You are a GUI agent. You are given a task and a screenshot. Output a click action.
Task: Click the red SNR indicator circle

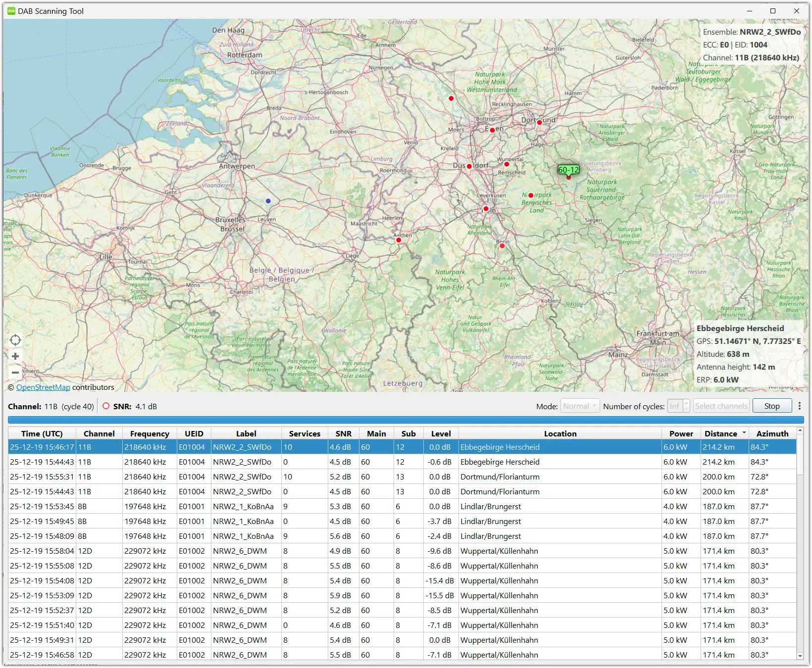pos(105,406)
